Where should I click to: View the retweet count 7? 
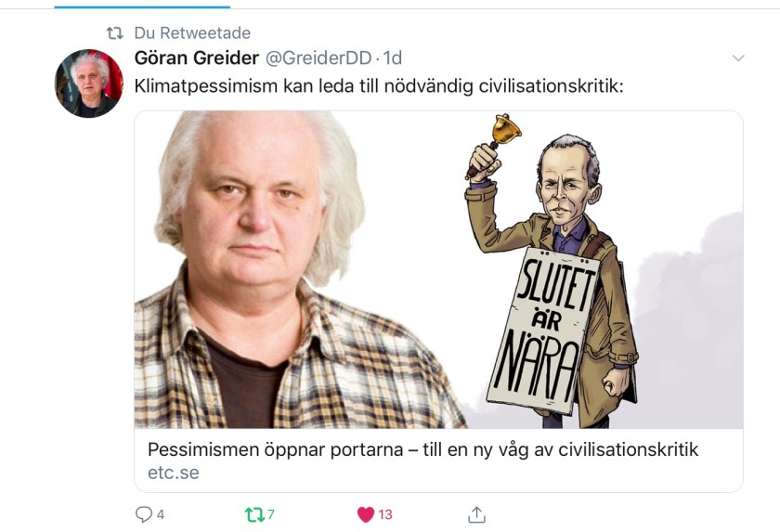click(270, 514)
